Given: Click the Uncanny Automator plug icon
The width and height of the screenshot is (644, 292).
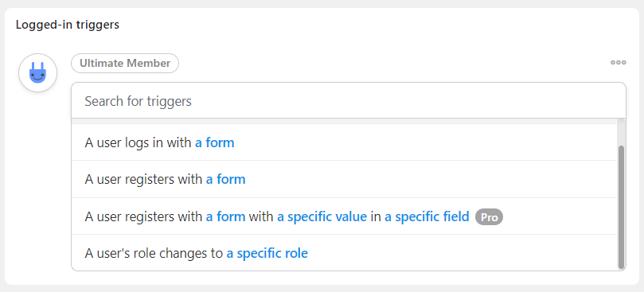Looking at the screenshot, I should pos(37,72).
